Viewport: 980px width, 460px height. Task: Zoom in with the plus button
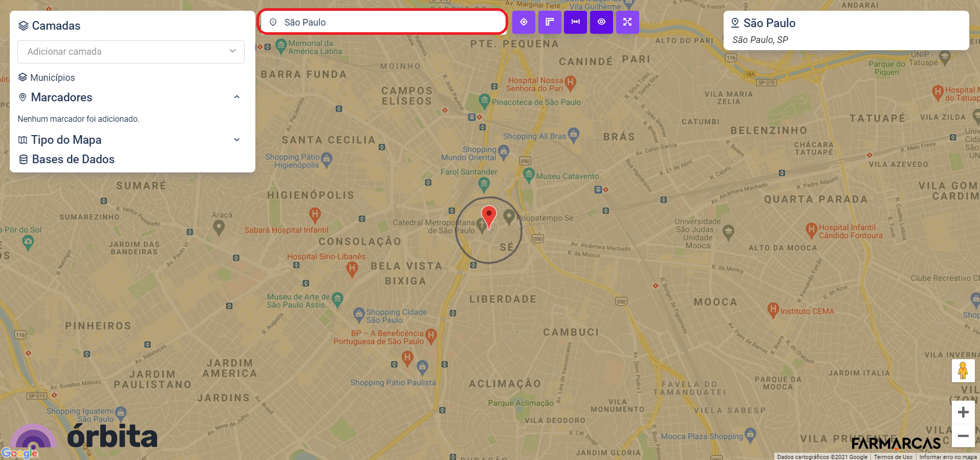(x=963, y=412)
